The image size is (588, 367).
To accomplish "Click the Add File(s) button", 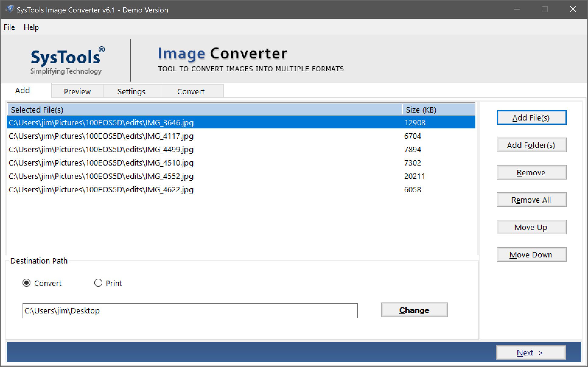I will 531,118.
